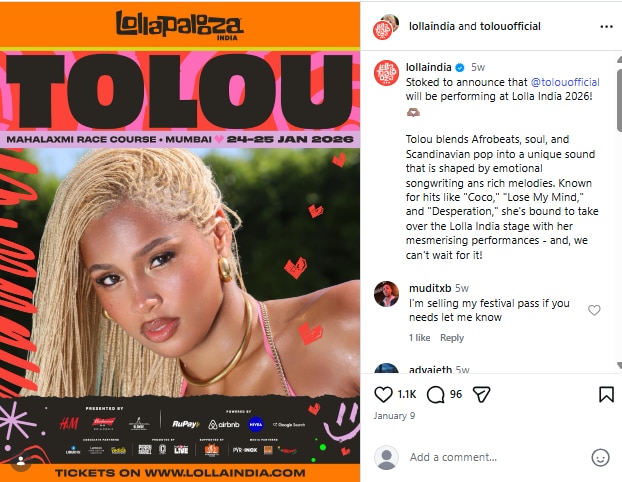
Task: Open the 1.1K likes count
Action: pos(407,394)
